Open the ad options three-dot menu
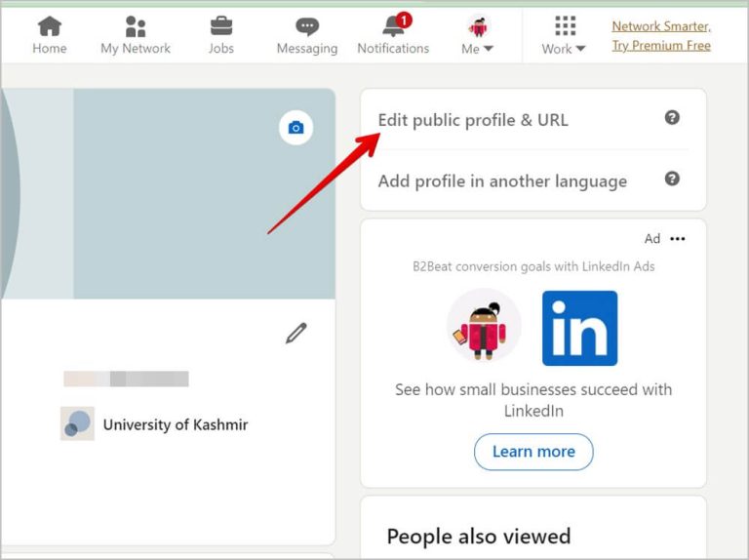The width and height of the screenshot is (749, 560). point(678,238)
